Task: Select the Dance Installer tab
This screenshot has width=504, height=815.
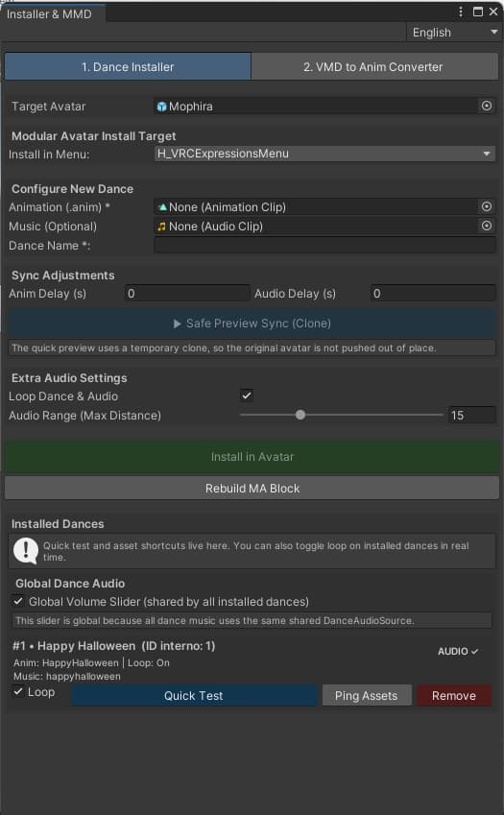Action: click(128, 67)
